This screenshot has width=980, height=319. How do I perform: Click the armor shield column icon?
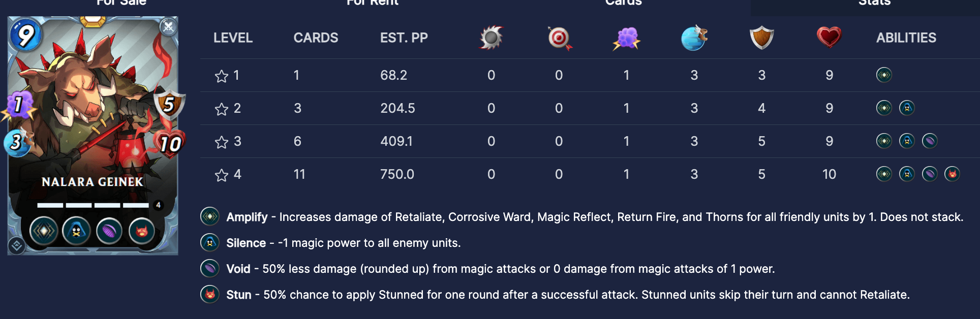click(x=761, y=38)
